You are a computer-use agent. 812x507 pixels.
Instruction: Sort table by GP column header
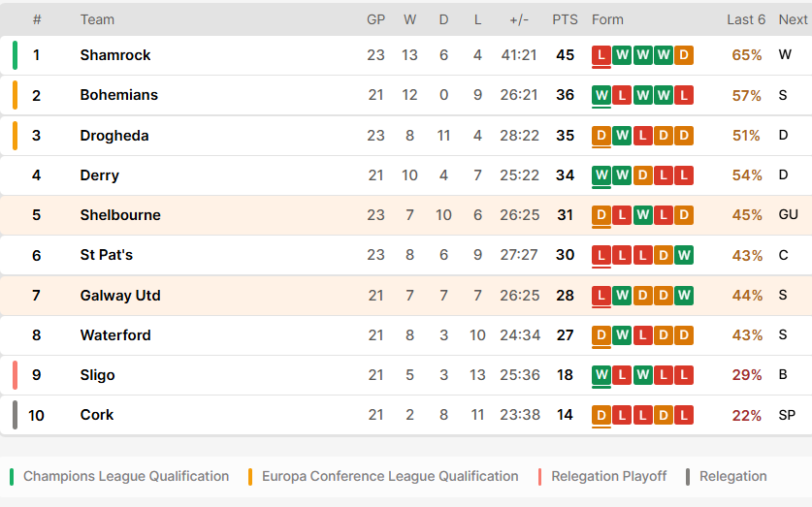point(376,19)
